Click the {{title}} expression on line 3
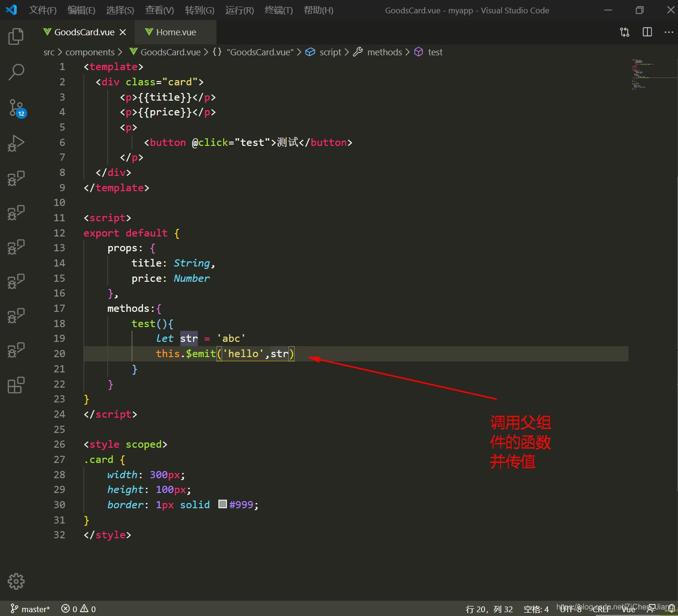This screenshot has height=616, width=678. pos(165,97)
